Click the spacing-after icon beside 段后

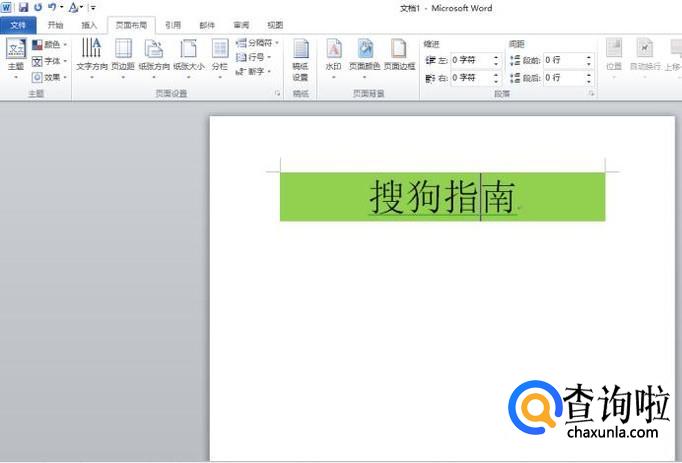(515, 78)
